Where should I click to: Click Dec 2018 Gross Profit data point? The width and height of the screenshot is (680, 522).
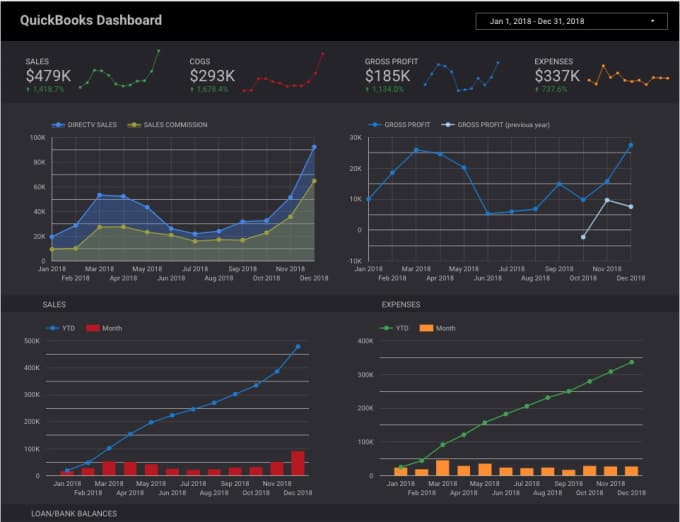631,146
